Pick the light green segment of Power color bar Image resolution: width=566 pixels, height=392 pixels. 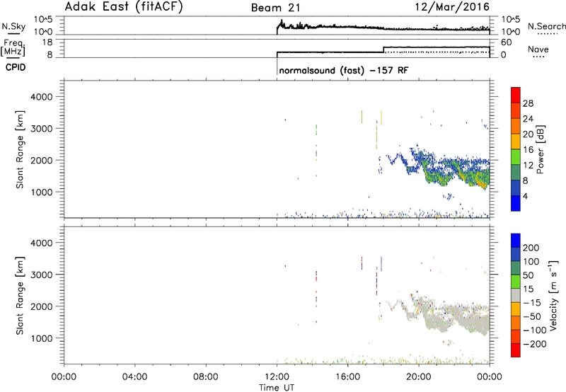[x=516, y=156]
